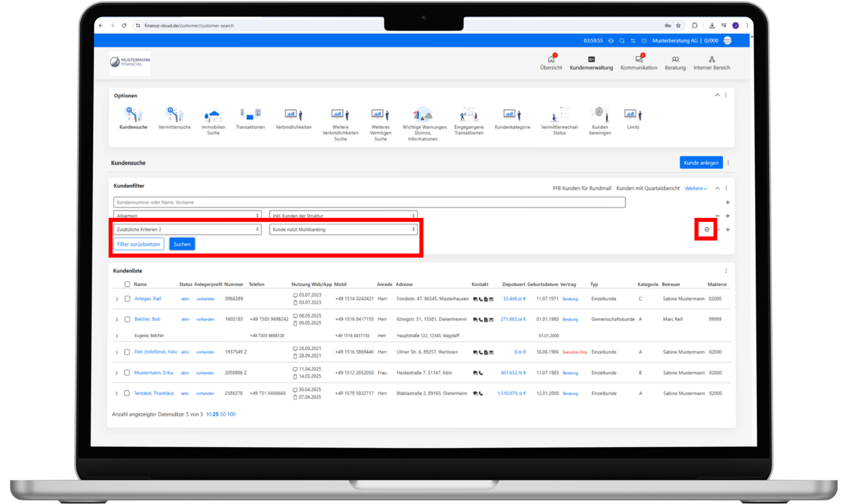Image resolution: width=847 pixels, height=504 pixels.
Task: Click the Kundennummer oder Name search field
Action: coord(369,202)
